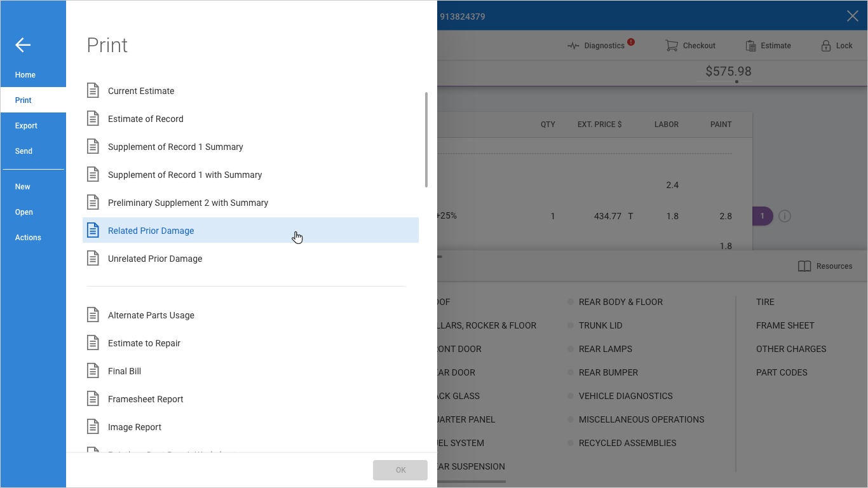The image size is (868, 488).
Task: Click the greyed OK button
Action: [400, 470]
